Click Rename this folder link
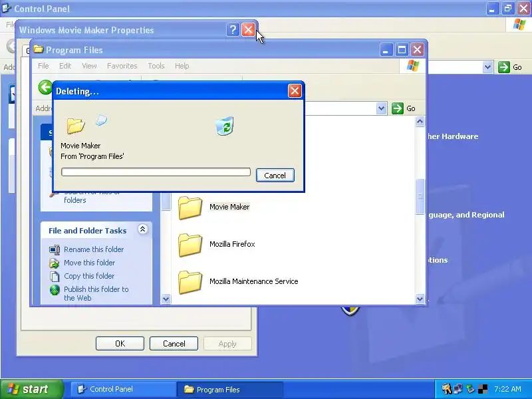The height and width of the screenshot is (399, 532). [x=94, y=249]
